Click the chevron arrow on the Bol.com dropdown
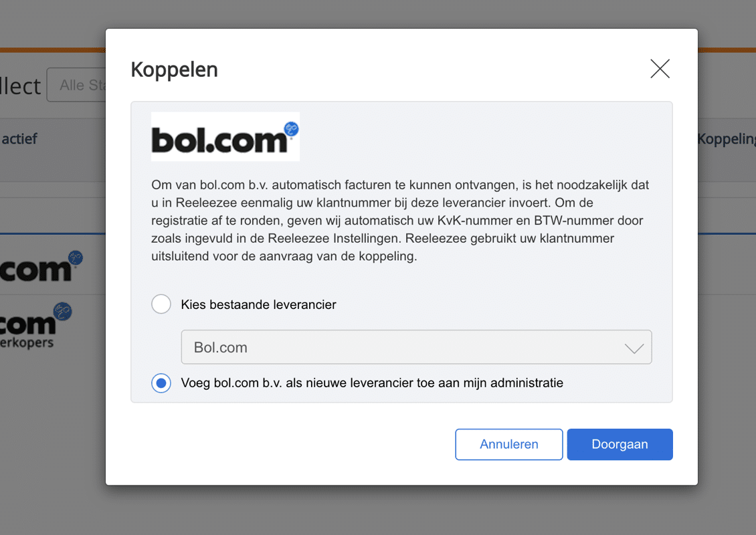This screenshot has width=756, height=535. [x=633, y=347]
